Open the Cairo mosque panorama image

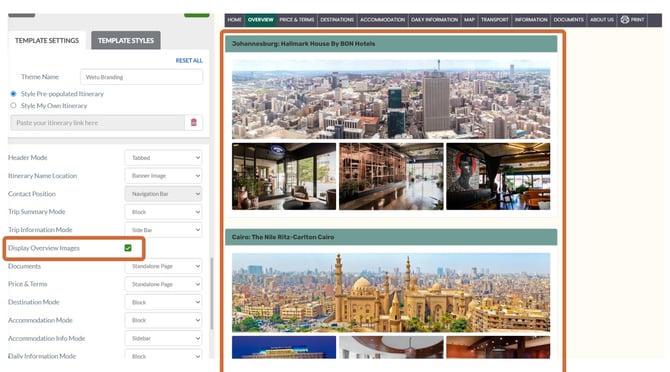(391, 293)
